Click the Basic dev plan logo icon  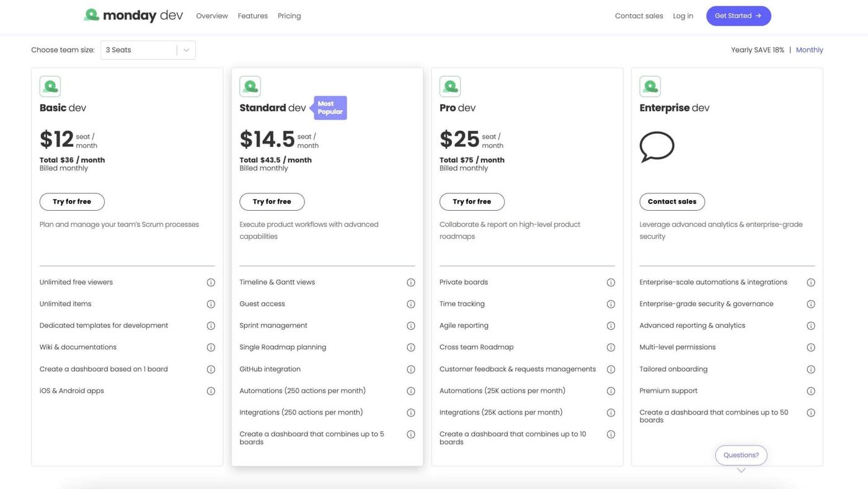coord(50,86)
